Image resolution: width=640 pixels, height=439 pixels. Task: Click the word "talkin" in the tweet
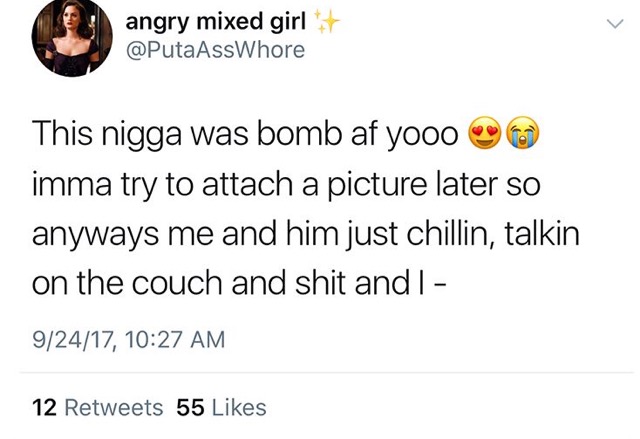[542, 233]
